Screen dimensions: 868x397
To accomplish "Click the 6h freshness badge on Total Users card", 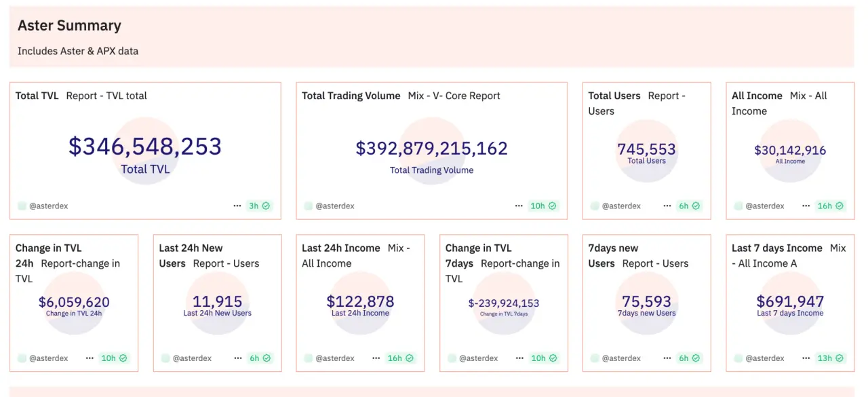I will 689,206.
